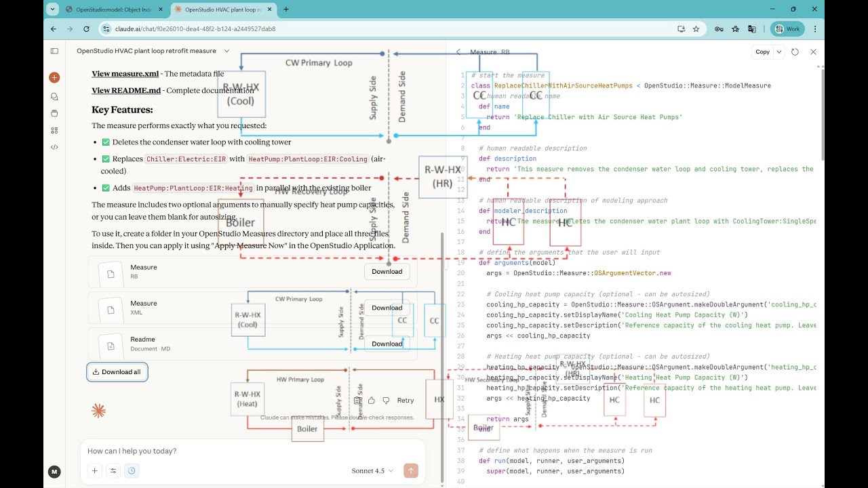Reload the claude.ai page

click(86, 29)
